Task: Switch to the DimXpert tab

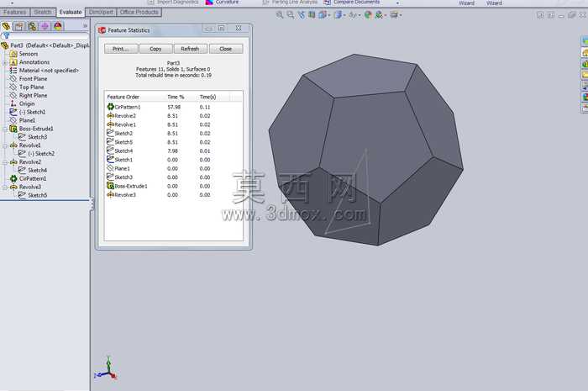Action: pos(101,12)
